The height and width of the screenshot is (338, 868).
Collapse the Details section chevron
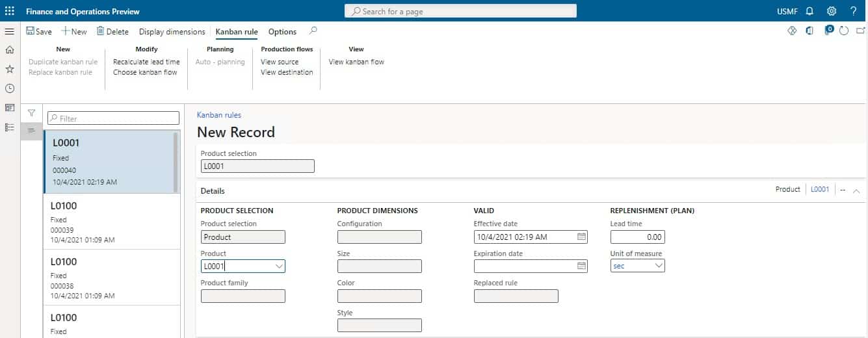coord(856,190)
